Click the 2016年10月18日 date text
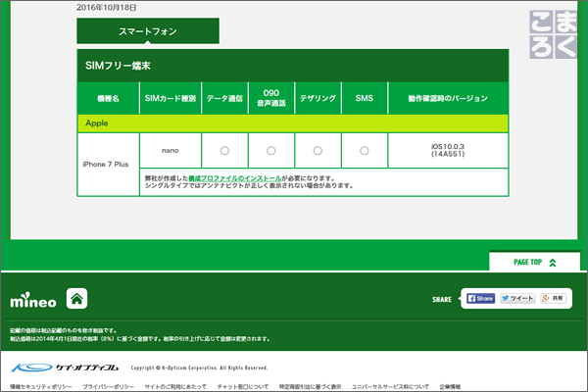This screenshot has height=392, width=588. tap(107, 8)
